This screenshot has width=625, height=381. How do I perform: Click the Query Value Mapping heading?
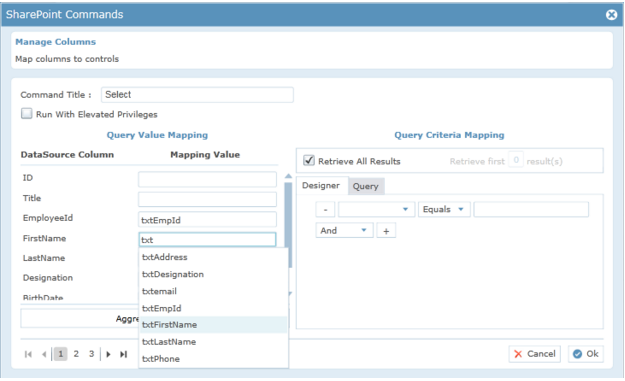(x=157, y=135)
